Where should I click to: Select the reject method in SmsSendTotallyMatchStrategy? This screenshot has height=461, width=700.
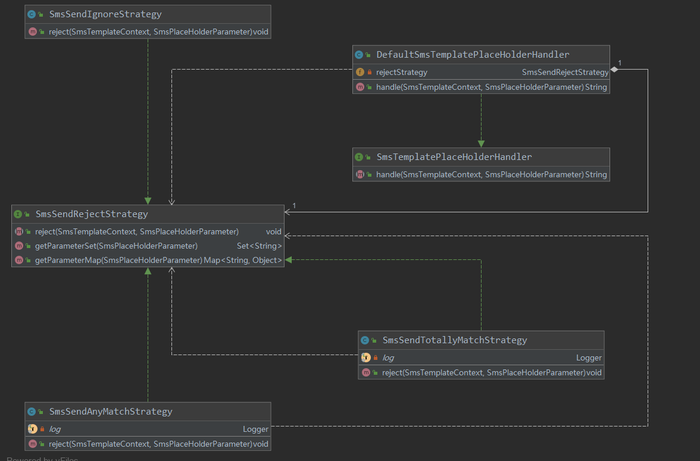click(x=481, y=373)
